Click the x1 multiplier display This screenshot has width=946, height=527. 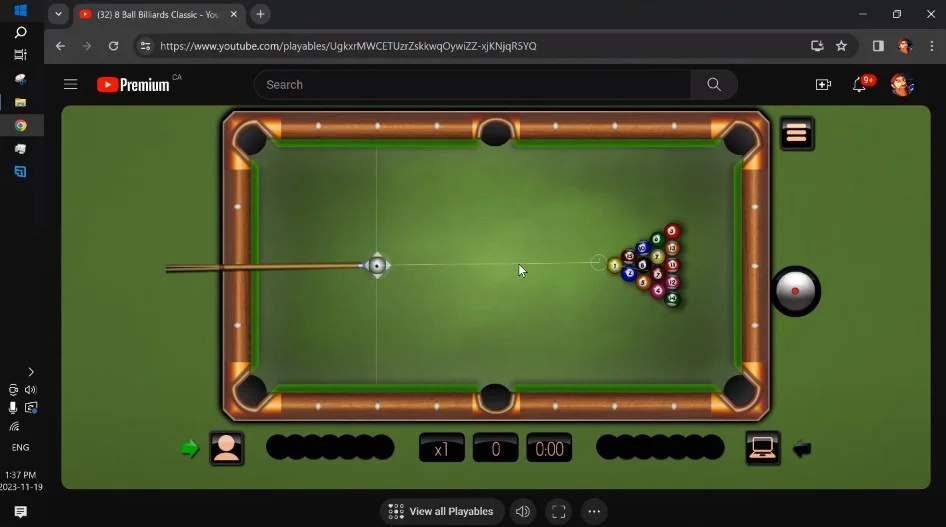(441, 448)
